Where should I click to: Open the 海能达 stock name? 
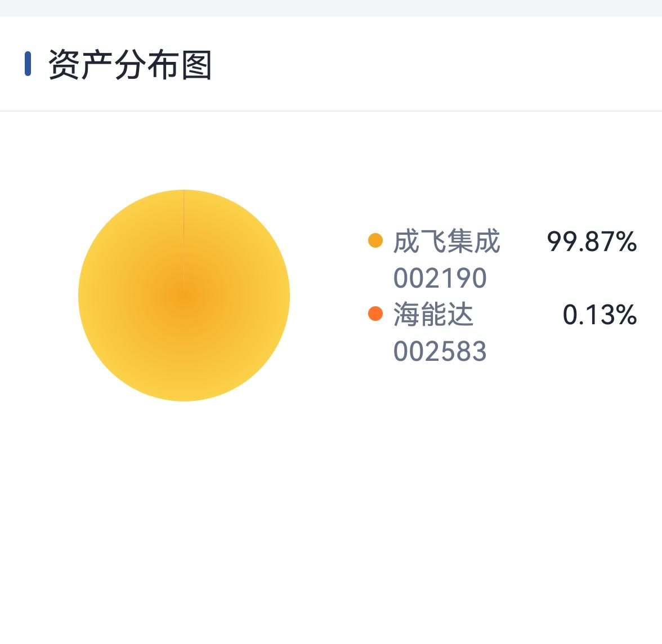[433, 314]
